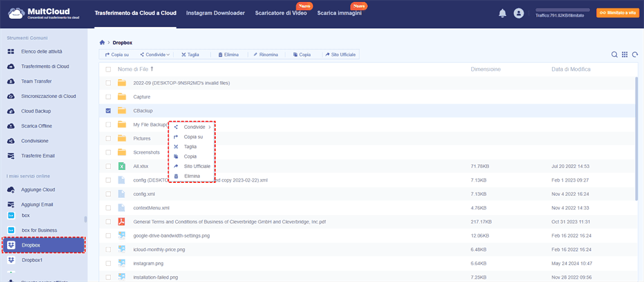Click the Dropbox breadcrumb label
Image resolution: width=644 pixels, height=282 pixels.
pos(122,42)
